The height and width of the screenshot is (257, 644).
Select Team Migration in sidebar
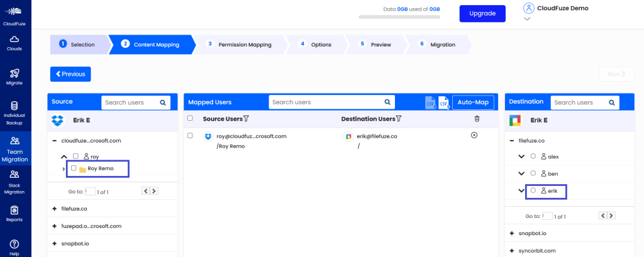click(x=15, y=150)
